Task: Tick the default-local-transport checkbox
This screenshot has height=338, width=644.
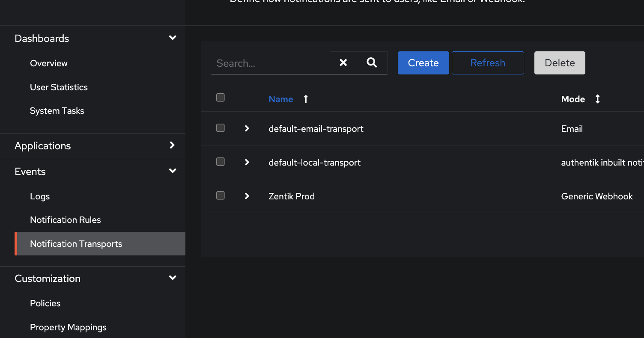Action: [x=221, y=162]
